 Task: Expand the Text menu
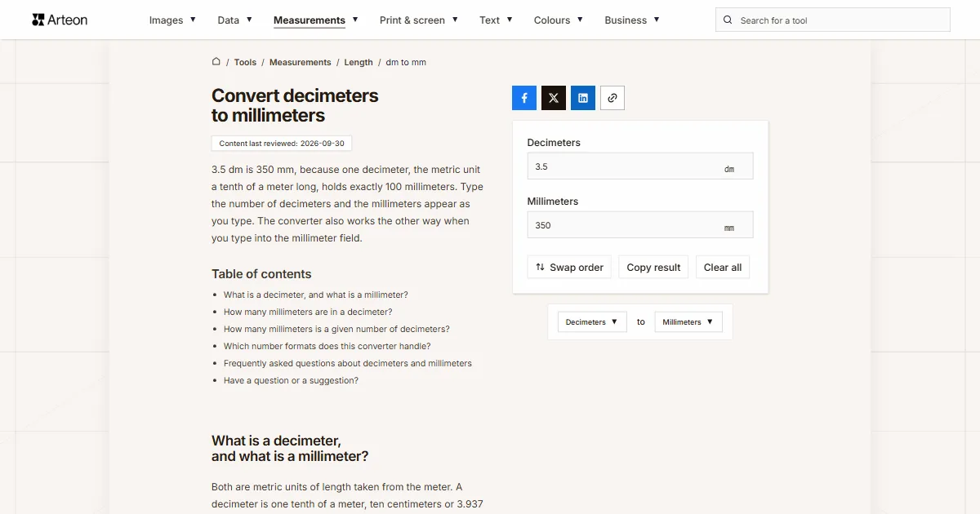pos(496,20)
